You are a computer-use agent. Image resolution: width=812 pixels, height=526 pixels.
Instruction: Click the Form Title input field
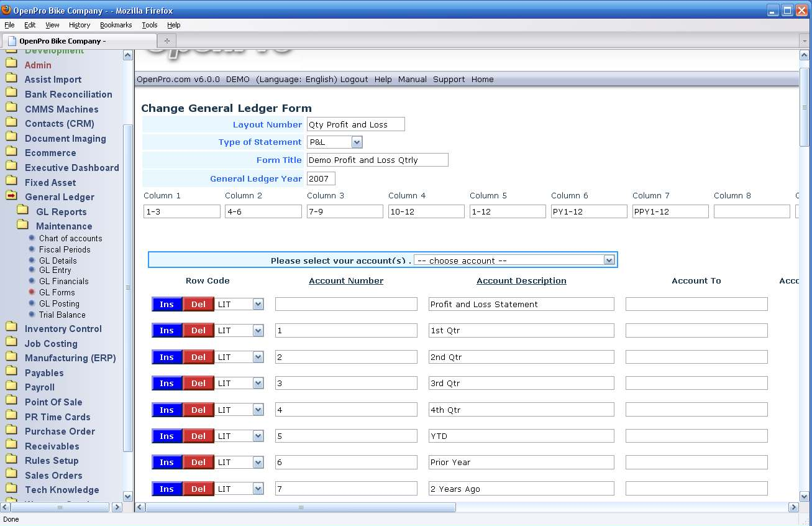(377, 160)
